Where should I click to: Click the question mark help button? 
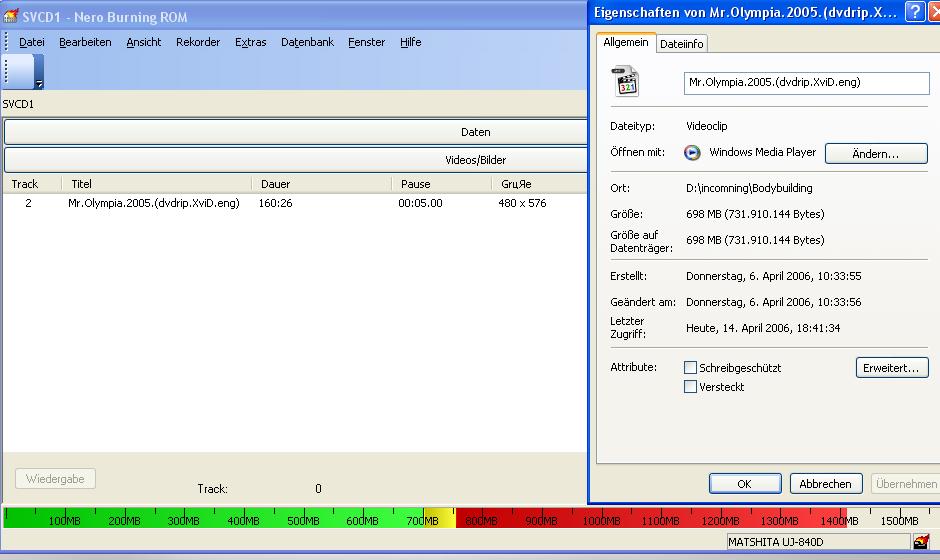coord(914,12)
